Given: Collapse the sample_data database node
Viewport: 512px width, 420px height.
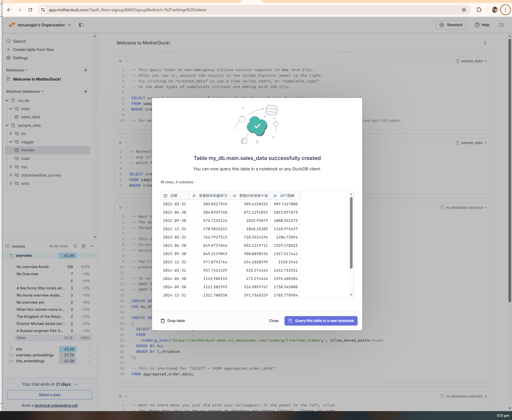Looking at the screenshot, I should pyautogui.click(x=7, y=125).
